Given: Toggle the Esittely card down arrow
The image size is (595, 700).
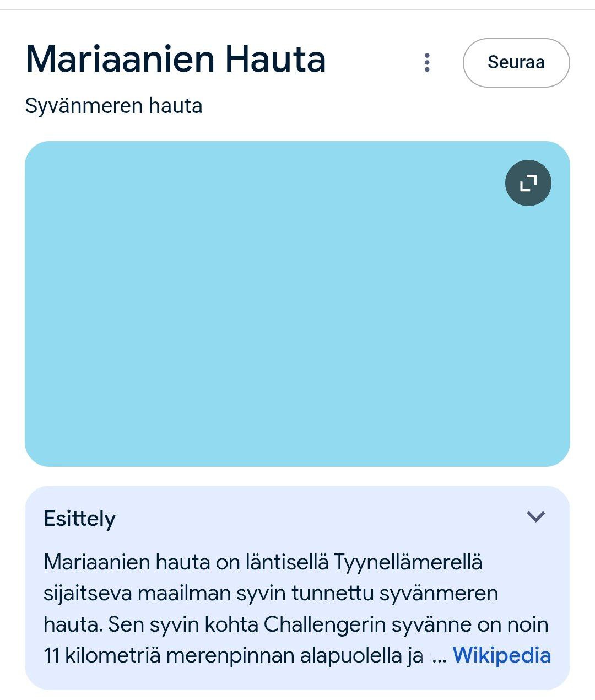Looking at the screenshot, I should (x=535, y=516).
